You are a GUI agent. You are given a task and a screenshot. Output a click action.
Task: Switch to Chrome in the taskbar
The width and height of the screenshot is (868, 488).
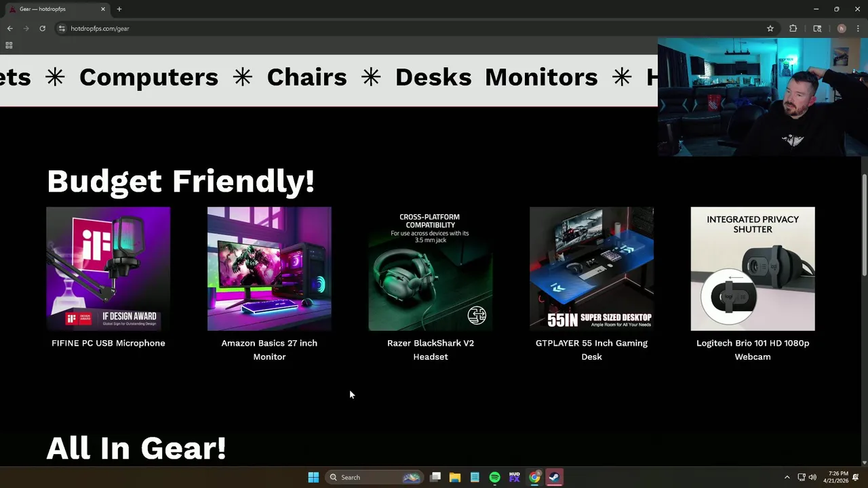pyautogui.click(x=534, y=477)
